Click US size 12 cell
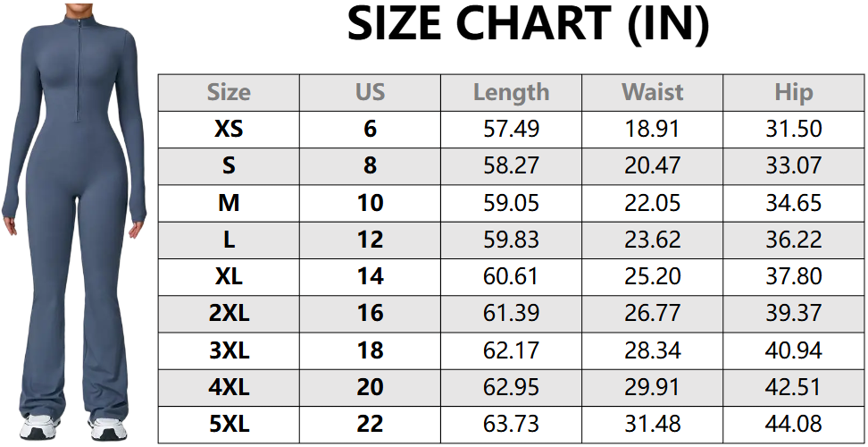This screenshot has height=447, width=868. (370, 240)
